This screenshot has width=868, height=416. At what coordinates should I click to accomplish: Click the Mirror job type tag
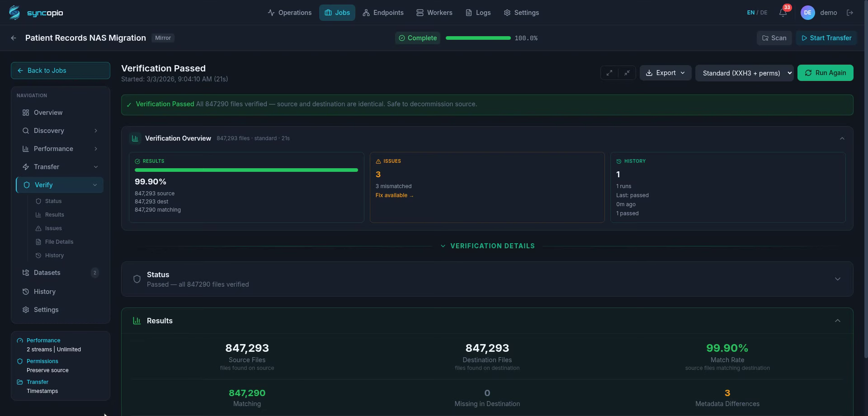[x=163, y=38]
